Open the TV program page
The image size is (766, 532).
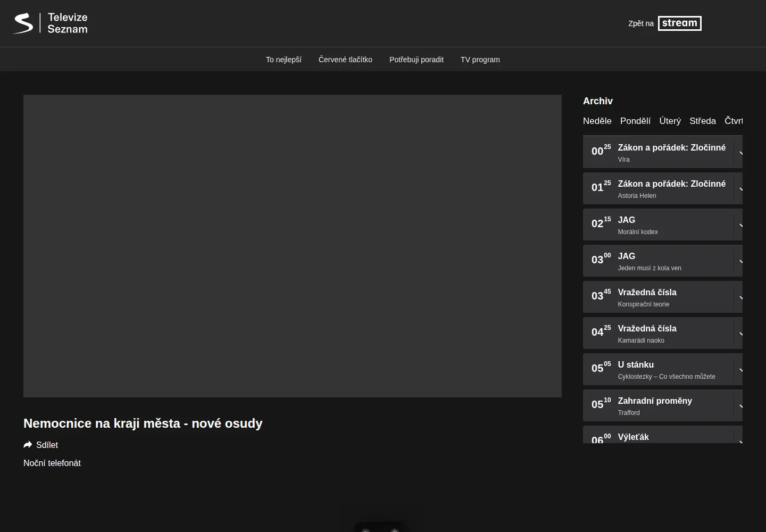tap(480, 60)
